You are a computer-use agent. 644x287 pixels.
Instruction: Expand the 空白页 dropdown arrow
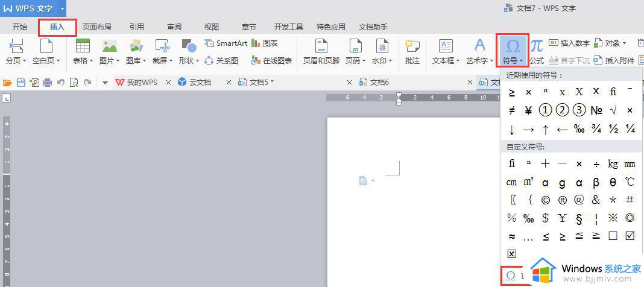[58, 61]
